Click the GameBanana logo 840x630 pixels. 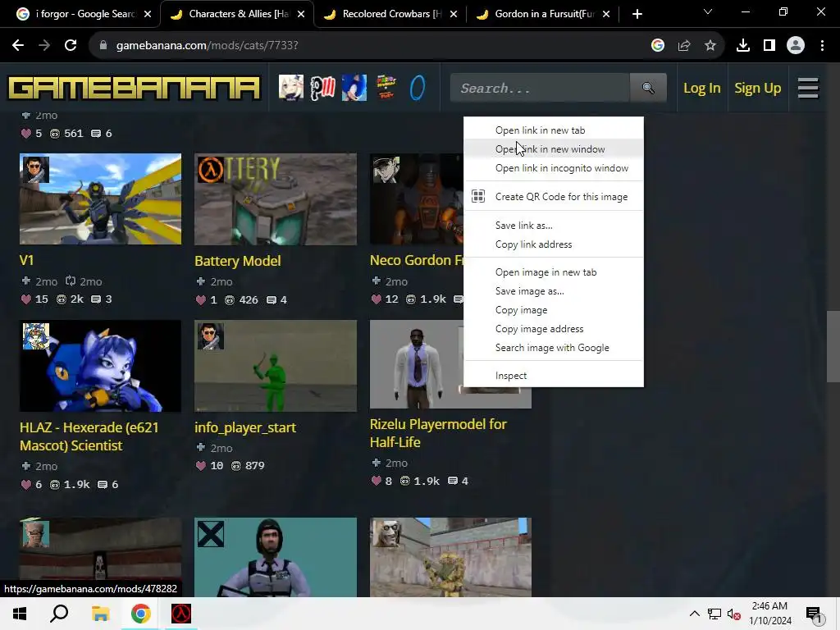coord(134,88)
